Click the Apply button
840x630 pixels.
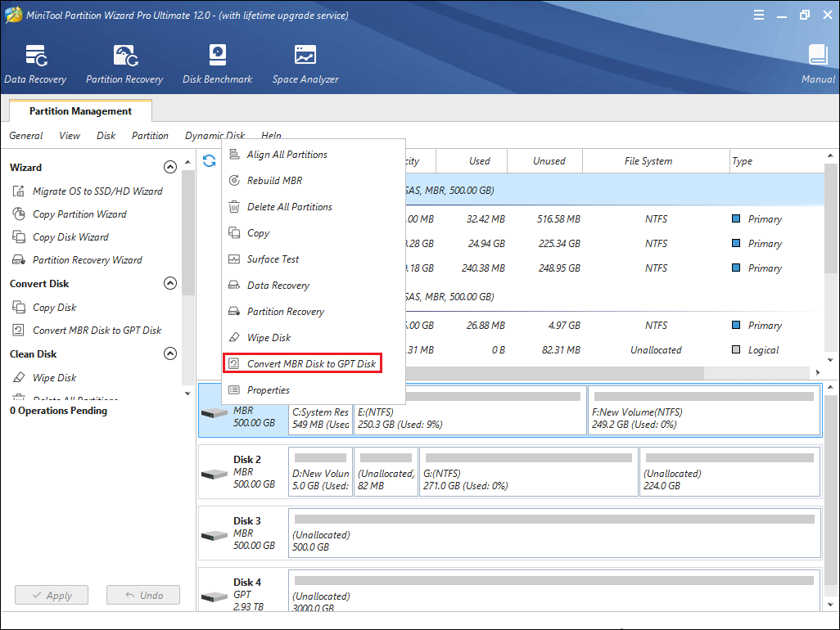[52, 595]
